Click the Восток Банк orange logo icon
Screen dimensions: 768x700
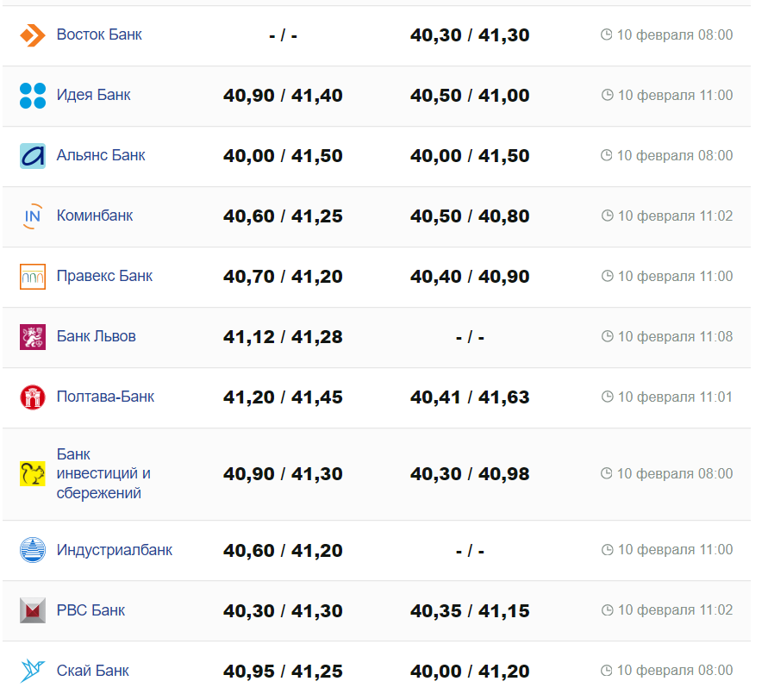coord(32,35)
